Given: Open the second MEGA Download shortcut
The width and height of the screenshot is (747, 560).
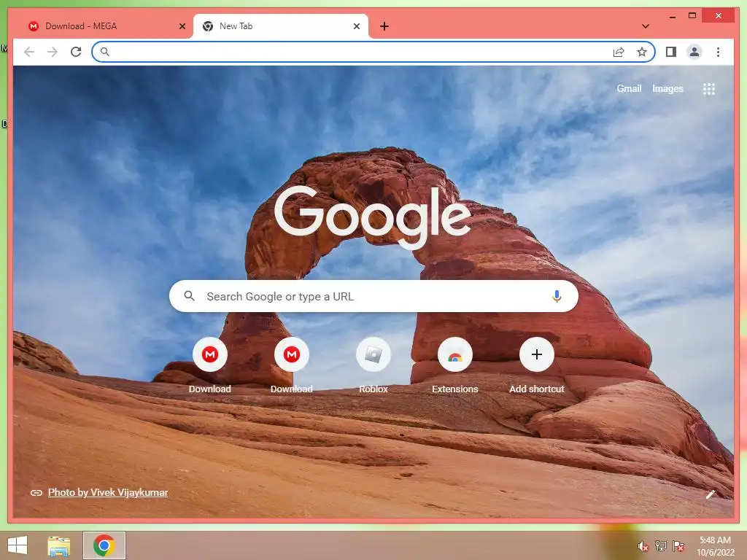Looking at the screenshot, I should click(292, 355).
